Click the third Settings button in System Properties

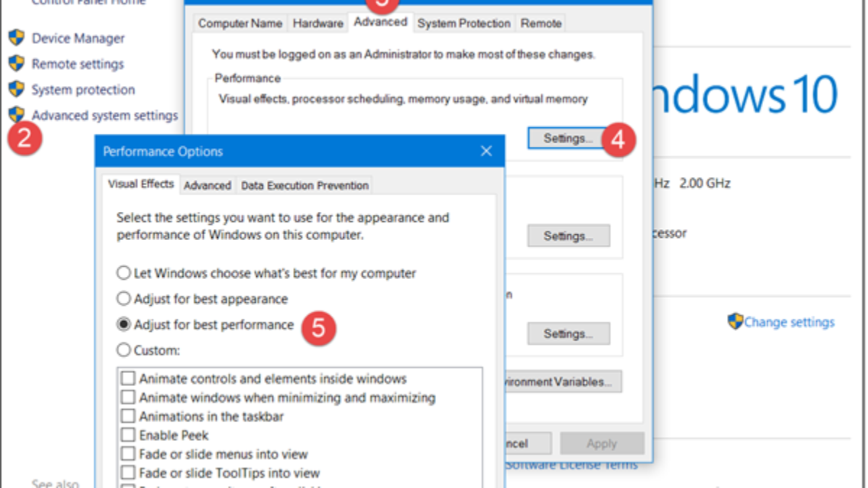(x=569, y=334)
